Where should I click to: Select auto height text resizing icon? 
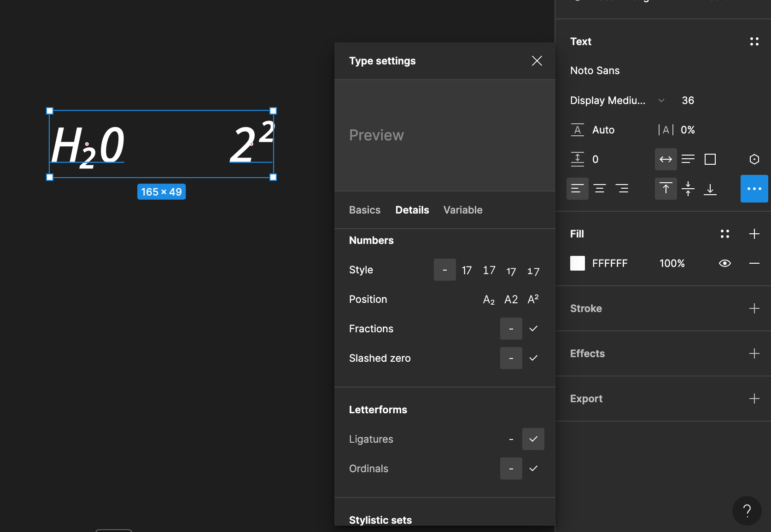[x=688, y=159]
